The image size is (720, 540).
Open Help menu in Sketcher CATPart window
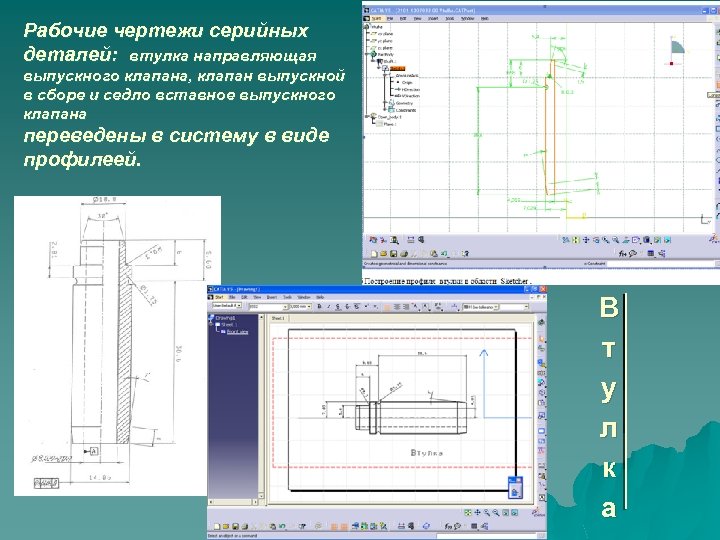coord(484,18)
